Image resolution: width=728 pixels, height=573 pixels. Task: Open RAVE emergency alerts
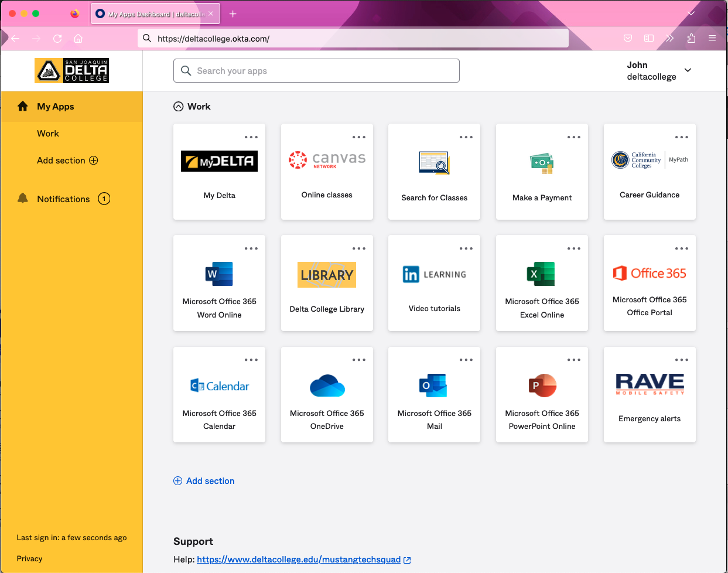pos(650,394)
